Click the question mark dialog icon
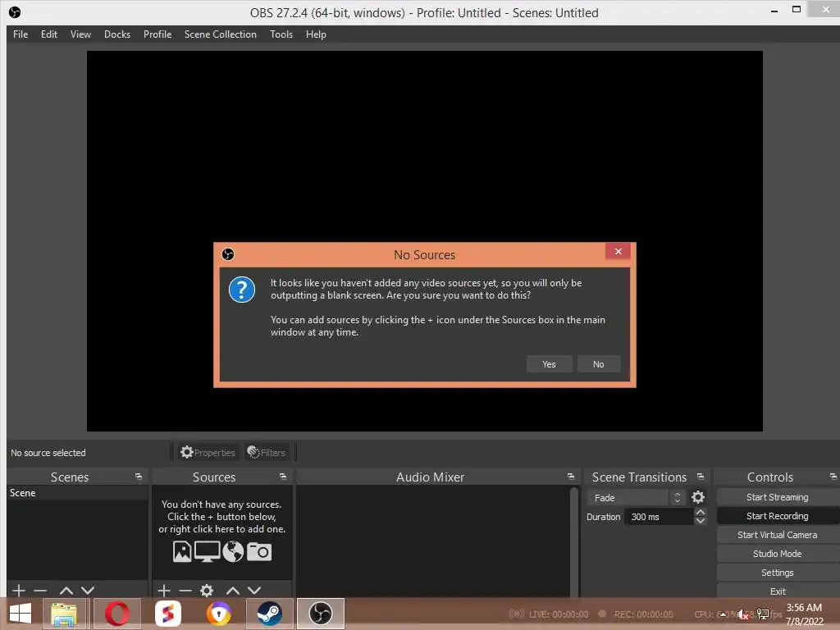The height and width of the screenshot is (630, 840). (x=242, y=290)
